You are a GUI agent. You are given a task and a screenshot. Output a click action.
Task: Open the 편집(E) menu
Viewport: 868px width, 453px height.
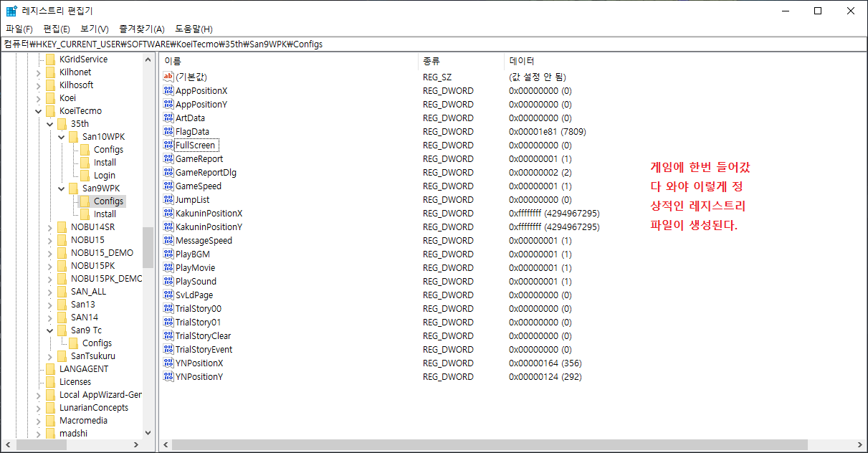(x=57, y=29)
